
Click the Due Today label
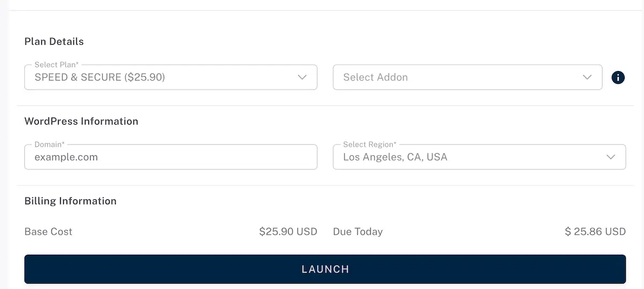click(x=358, y=232)
